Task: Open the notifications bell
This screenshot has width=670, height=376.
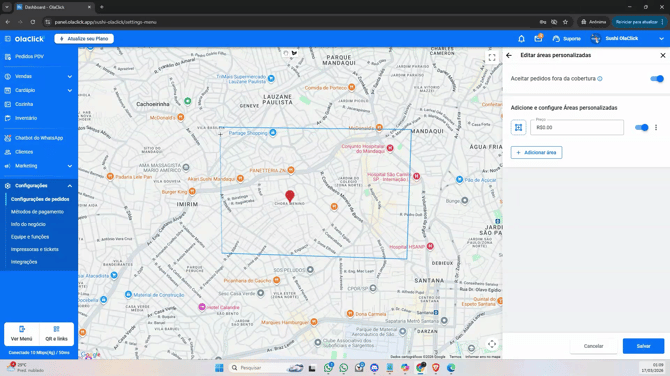Action: coord(521,39)
